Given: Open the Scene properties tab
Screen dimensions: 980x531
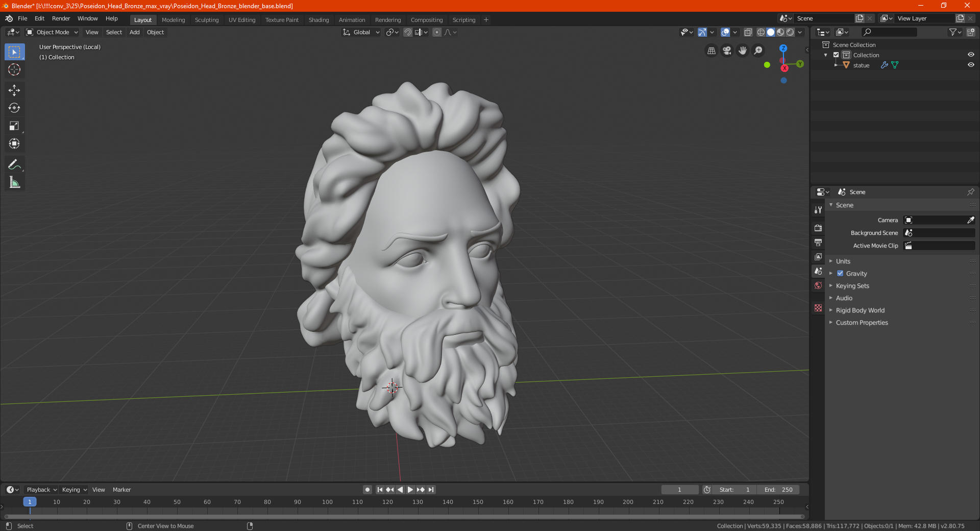Looking at the screenshot, I should 818,271.
